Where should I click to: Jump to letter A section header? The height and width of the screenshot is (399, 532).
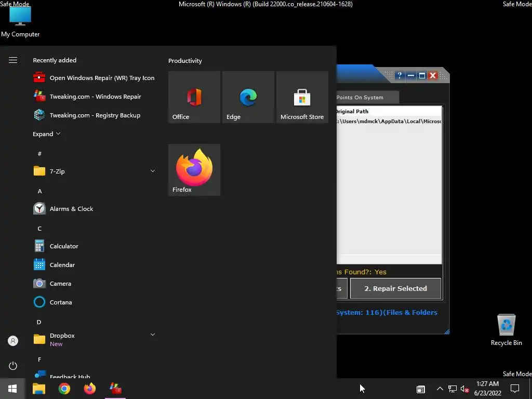click(39, 191)
